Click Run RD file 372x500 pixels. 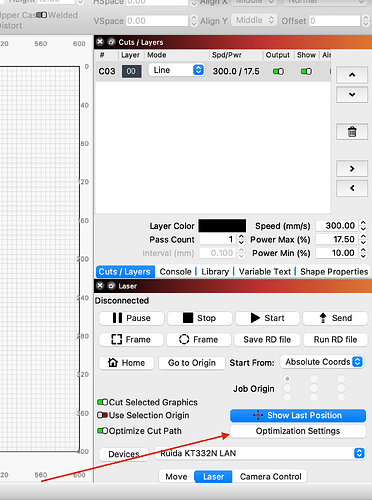point(335,339)
